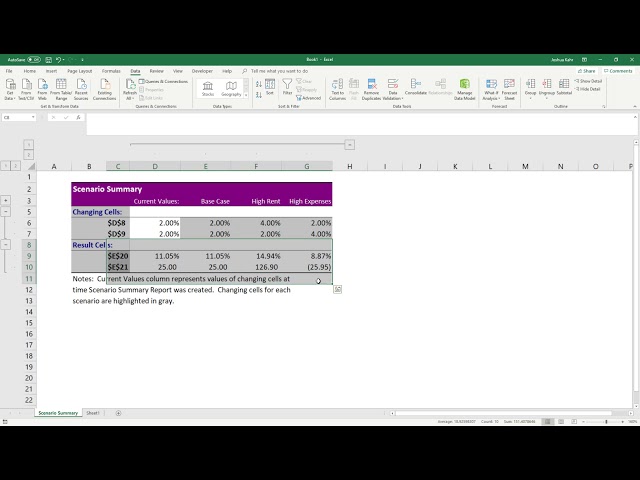Click the Share button
Viewport: 640px width, 480px height.
(x=586, y=71)
